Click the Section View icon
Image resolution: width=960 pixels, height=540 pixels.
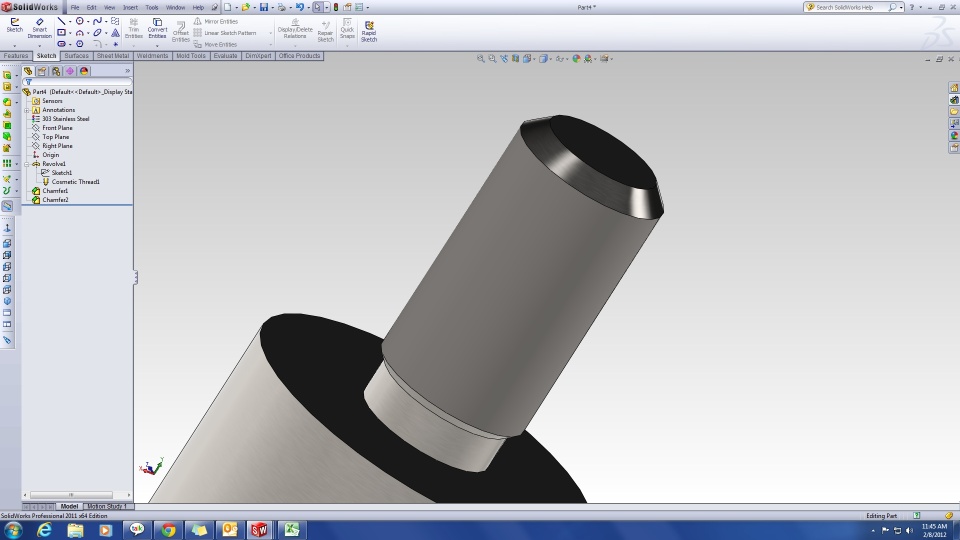tap(516, 59)
